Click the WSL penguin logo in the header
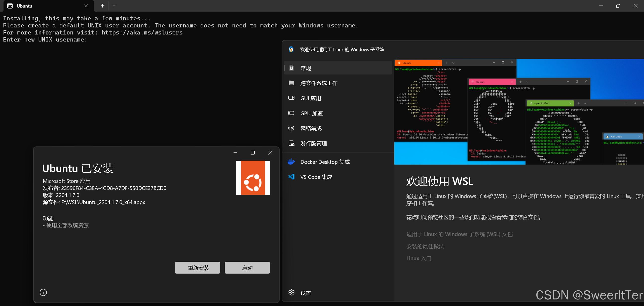 (x=291, y=49)
